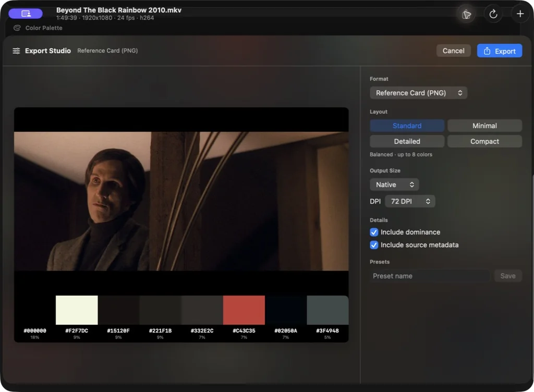Click the #3F4948 gray-green swatch

327,310
